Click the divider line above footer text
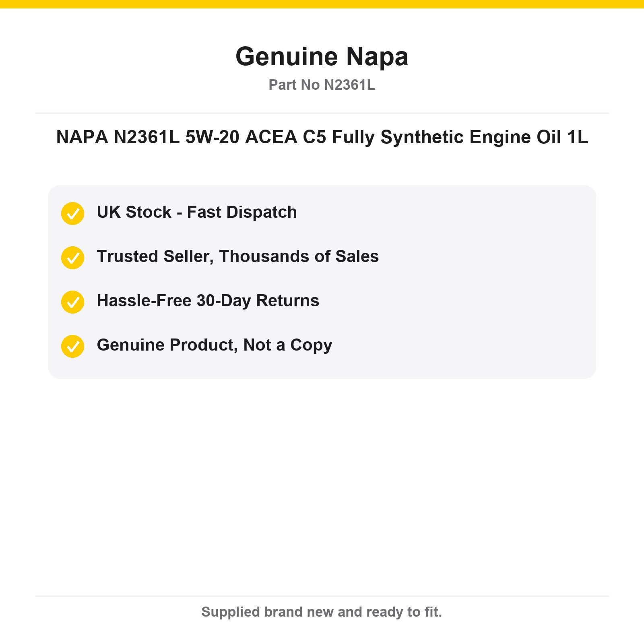The width and height of the screenshot is (644, 644). pyautogui.click(x=322, y=596)
